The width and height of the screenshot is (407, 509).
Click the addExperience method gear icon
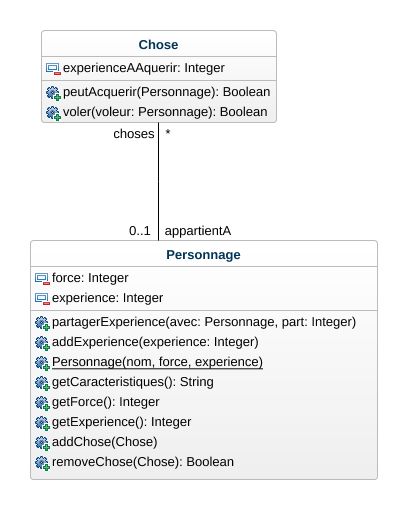pos(42,343)
